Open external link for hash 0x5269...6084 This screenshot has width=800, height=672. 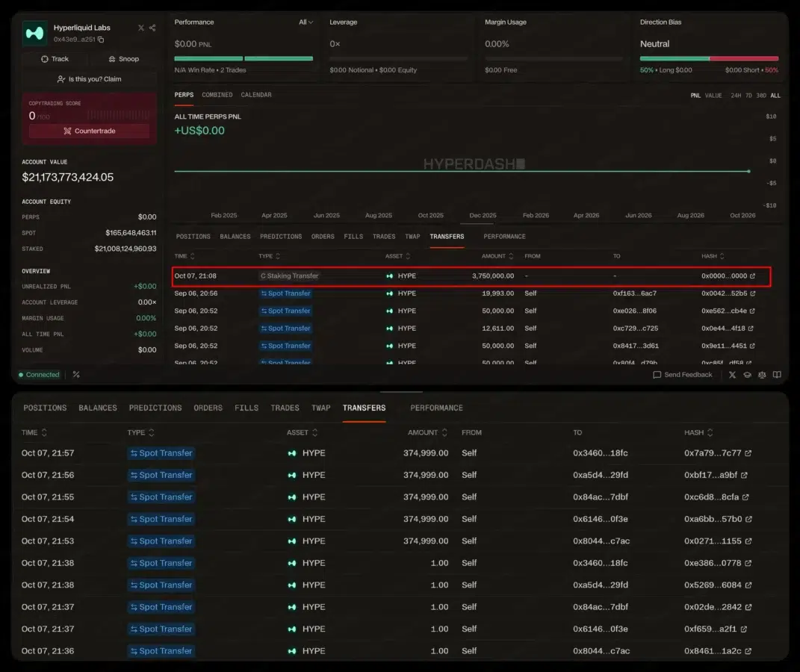click(748, 585)
